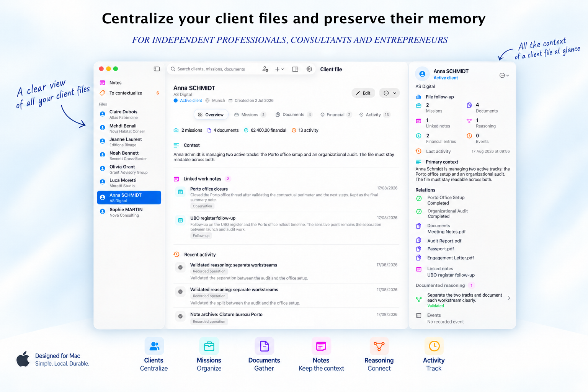588x392 pixels.
Task: Toggle the left sidebar panel icon
Action: 157,69
